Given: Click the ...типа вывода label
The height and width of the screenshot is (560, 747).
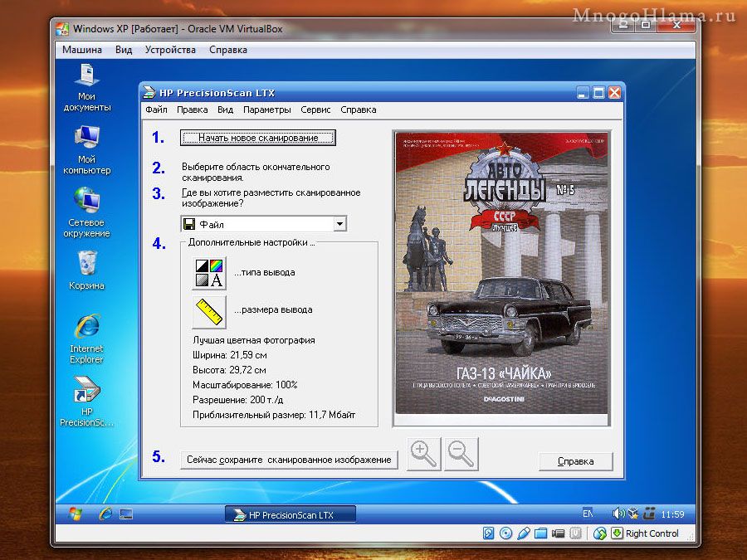Looking at the screenshot, I should [x=265, y=272].
